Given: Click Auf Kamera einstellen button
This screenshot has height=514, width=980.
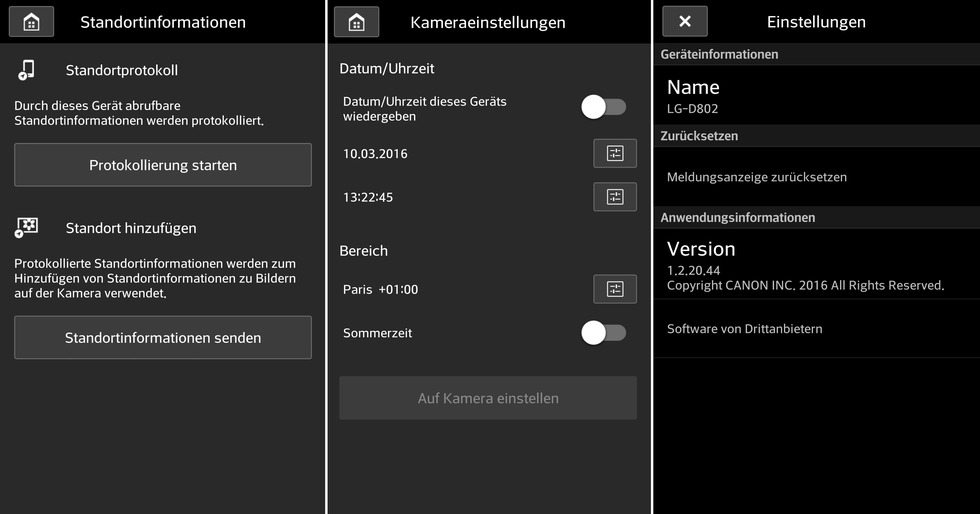Looking at the screenshot, I should pyautogui.click(x=488, y=398).
